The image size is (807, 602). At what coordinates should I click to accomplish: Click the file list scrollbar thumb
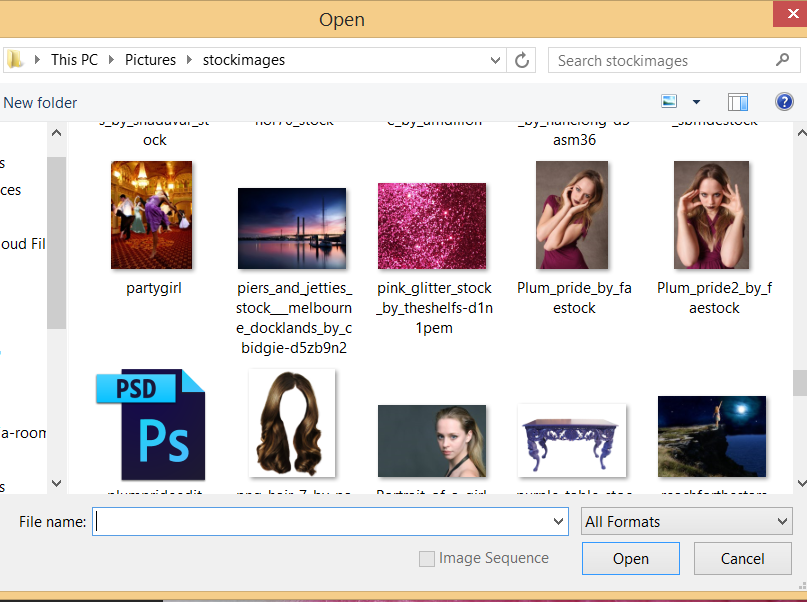[800, 383]
